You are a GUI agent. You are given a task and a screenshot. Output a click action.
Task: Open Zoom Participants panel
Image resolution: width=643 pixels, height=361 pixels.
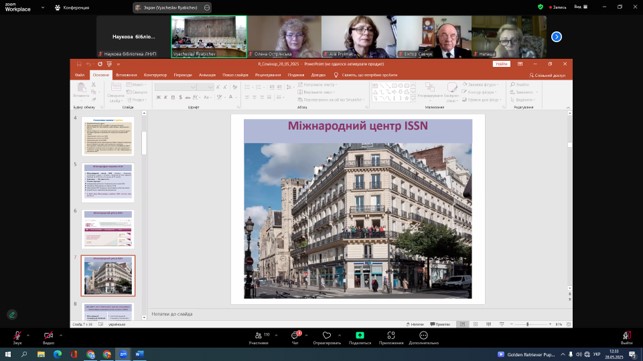click(259, 337)
